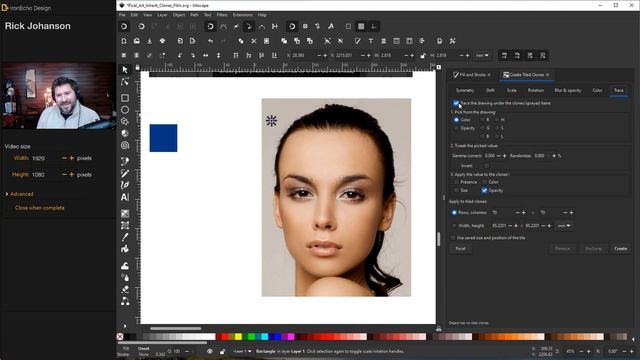Flip selection vertically
The image size is (640, 360).
[218, 55]
